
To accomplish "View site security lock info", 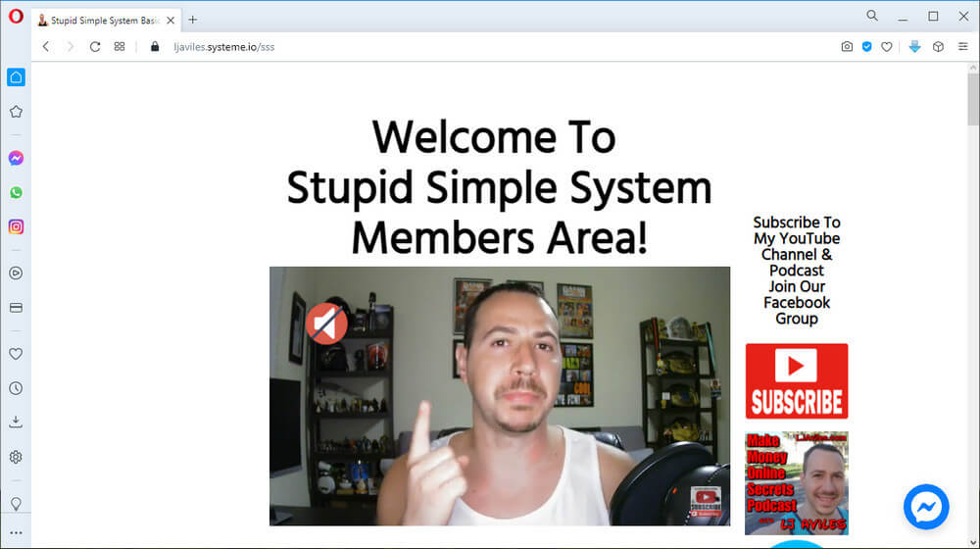I will point(155,47).
